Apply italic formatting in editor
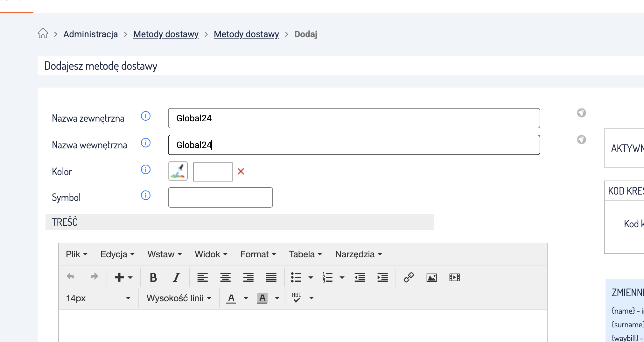 [176, 277]
